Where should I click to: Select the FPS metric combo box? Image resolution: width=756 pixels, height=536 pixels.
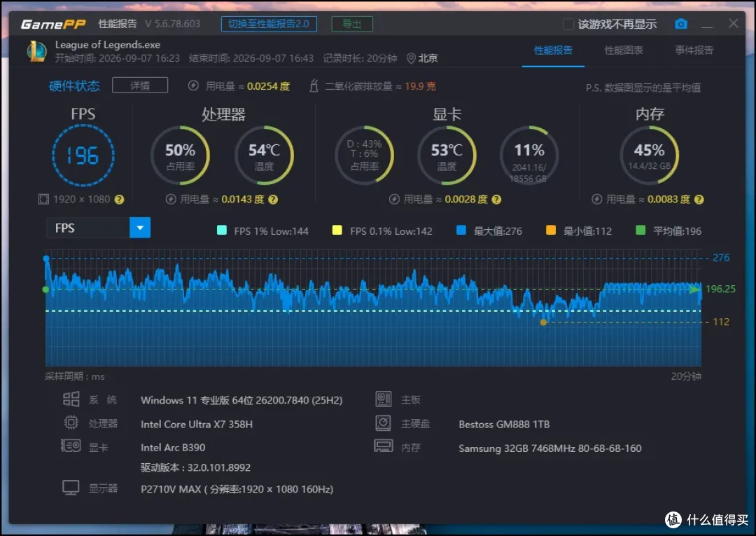point(99,228)
